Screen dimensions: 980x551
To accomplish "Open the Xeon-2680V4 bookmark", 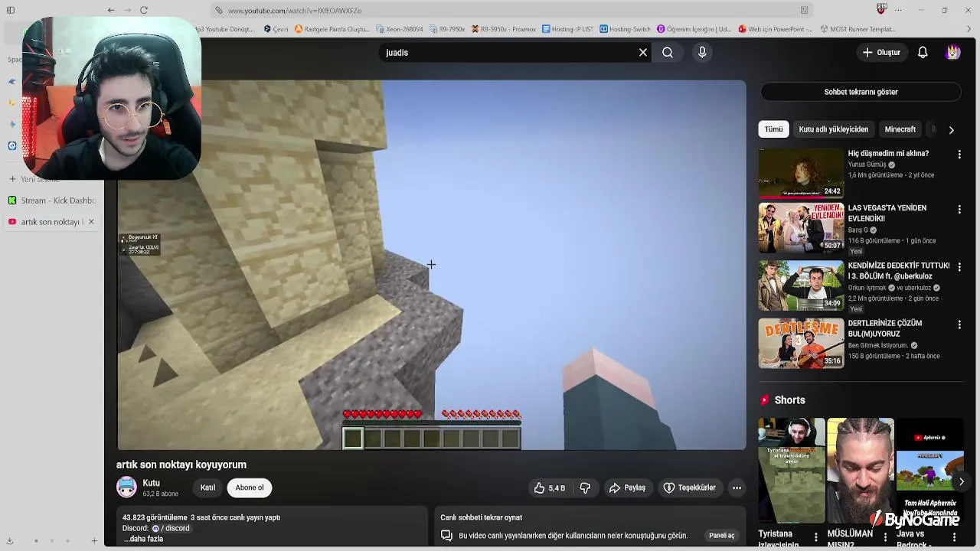I will coord(400,29).
